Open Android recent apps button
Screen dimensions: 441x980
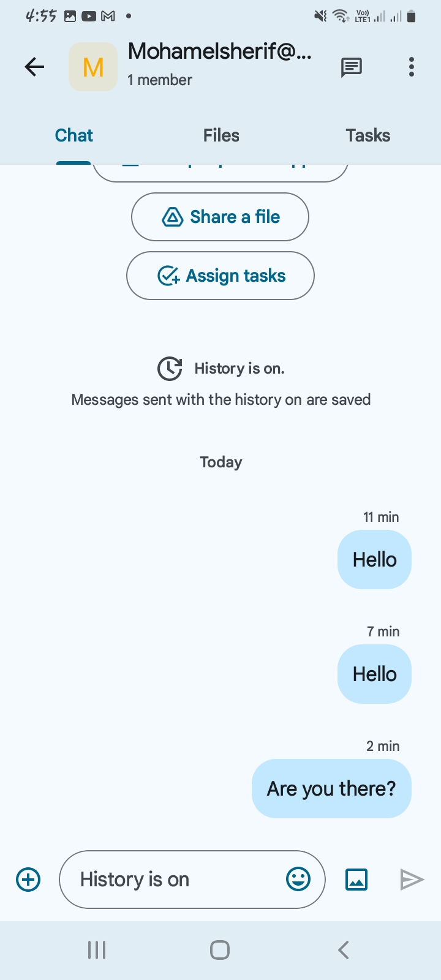pyautogui.click(x=97, y=950)
